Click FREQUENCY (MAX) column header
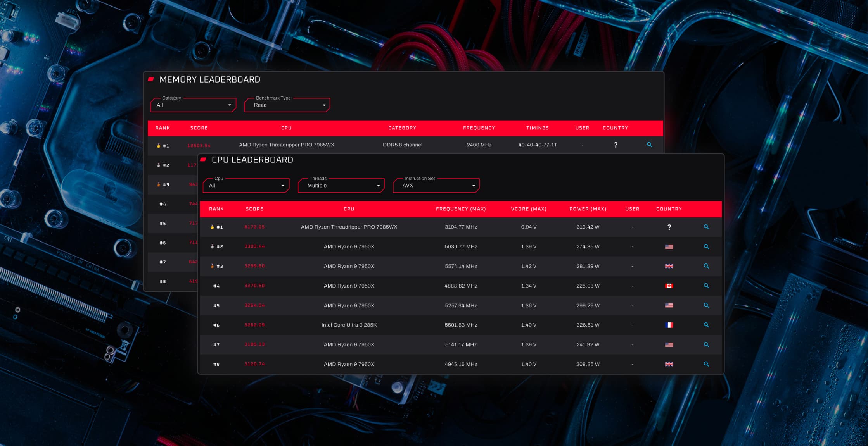The height and width of the screenshot is (446, 868). pyautogui.click(x=461, y=209)
